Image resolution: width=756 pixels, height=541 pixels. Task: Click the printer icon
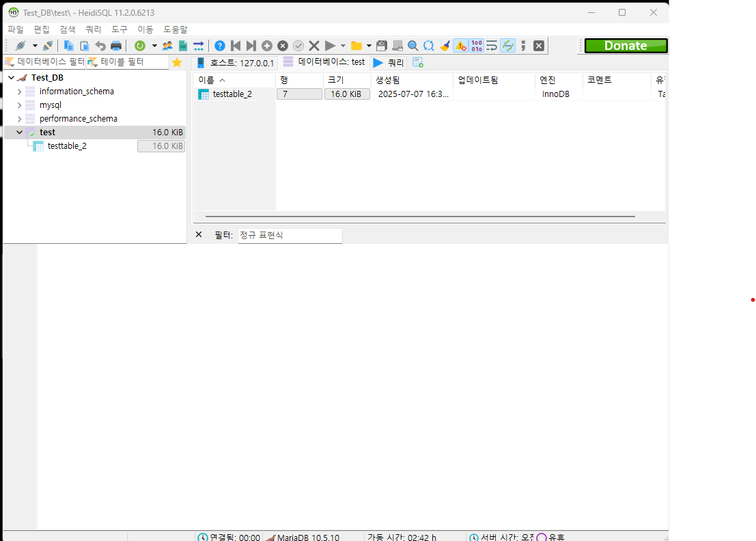pyautogui.click(x=116, y=46)
